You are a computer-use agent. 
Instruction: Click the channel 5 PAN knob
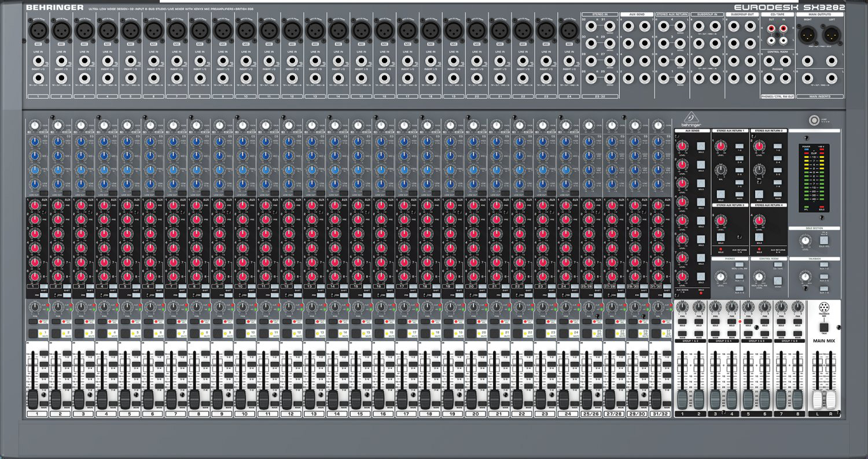[x=127, y=306]
